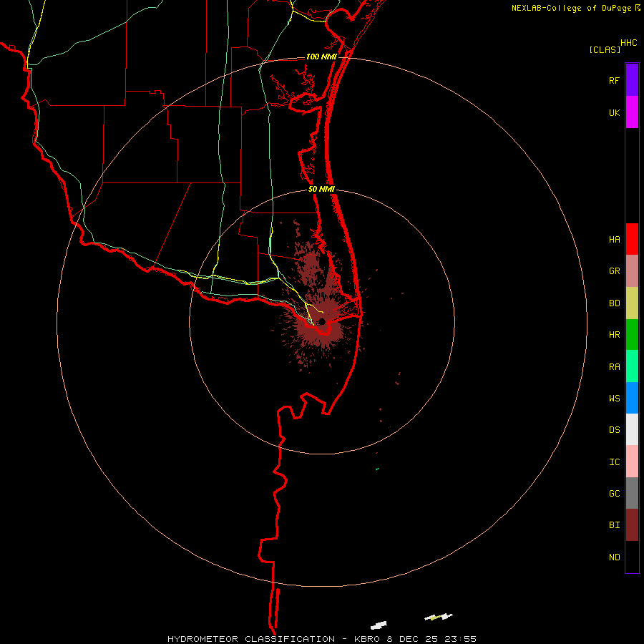The width and height of the screenshot is (644, 644).
Task: Click the [CLAS] units label
Action: [x=605, y=49]
